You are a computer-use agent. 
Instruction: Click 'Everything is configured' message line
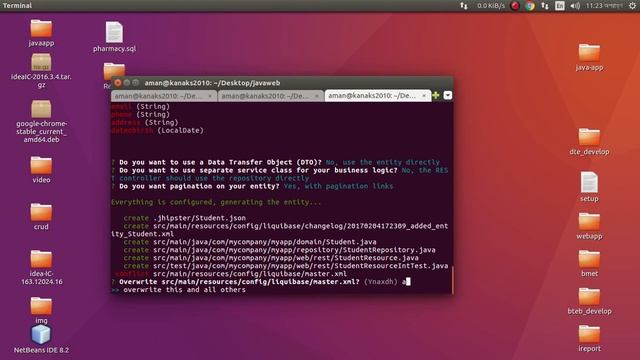click(x=216, y=202)
